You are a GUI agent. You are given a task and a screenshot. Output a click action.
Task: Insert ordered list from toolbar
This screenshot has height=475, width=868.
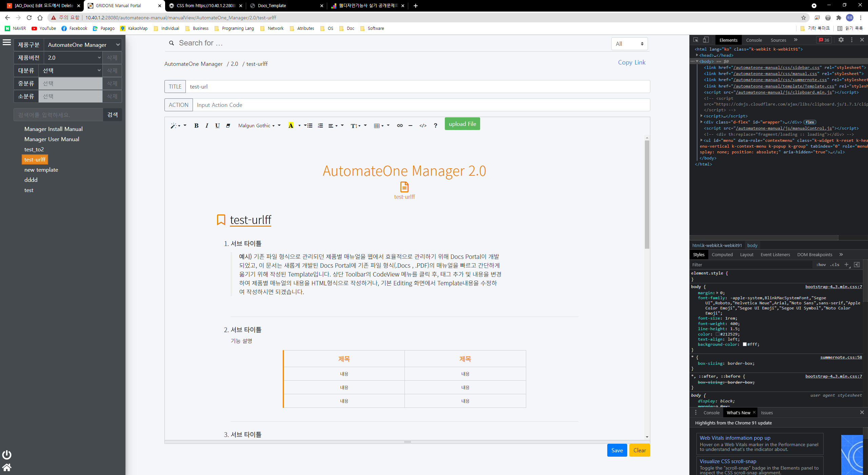[x=320, y=126]
